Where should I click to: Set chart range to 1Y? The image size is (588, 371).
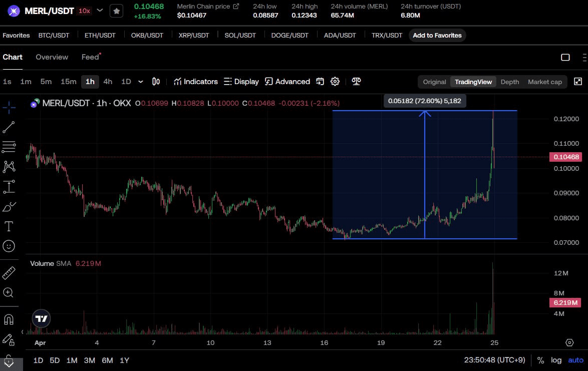(x=125, y=360)
